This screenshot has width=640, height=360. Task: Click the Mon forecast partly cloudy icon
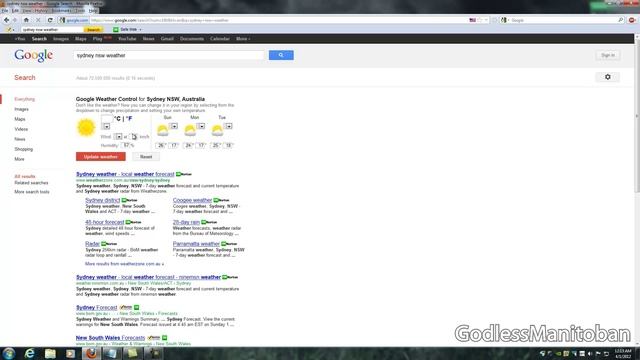click(x=190, y=131)
